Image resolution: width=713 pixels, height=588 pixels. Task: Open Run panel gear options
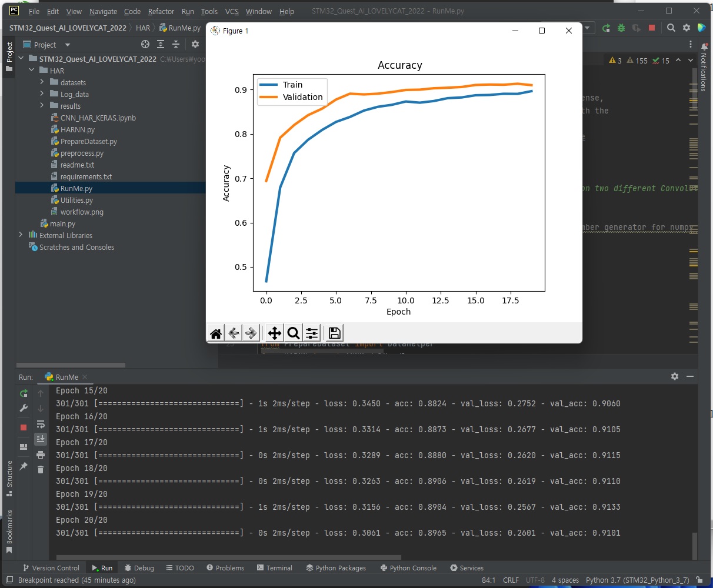pos(675,376)
